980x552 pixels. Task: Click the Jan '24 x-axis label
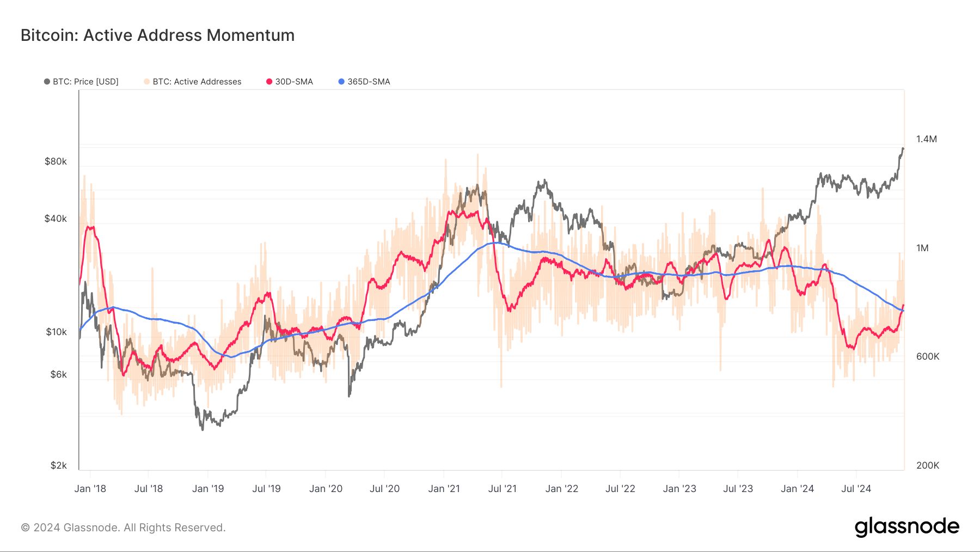click(x=797, y=489)
